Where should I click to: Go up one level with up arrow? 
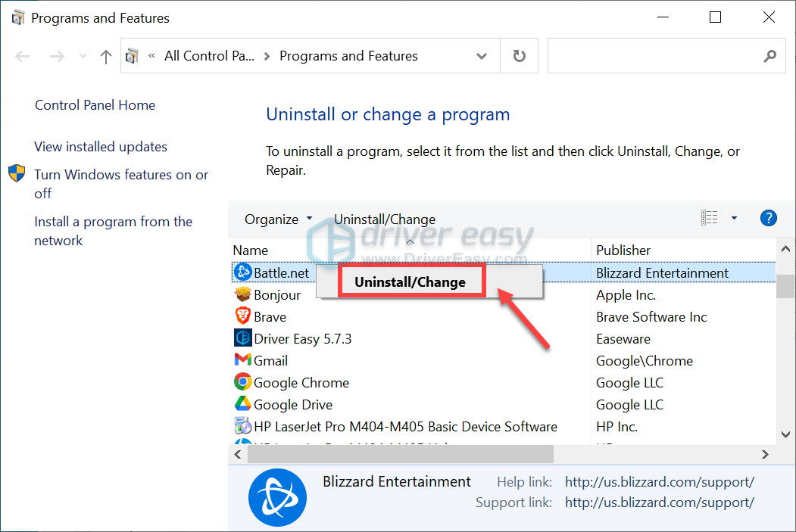105,56
